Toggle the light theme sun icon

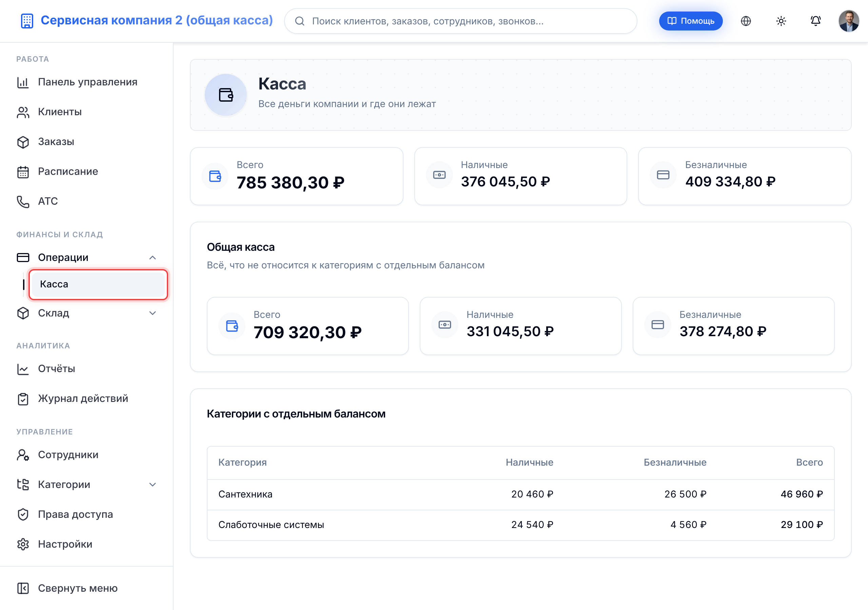pyautogui.click(x=781, y=21)
